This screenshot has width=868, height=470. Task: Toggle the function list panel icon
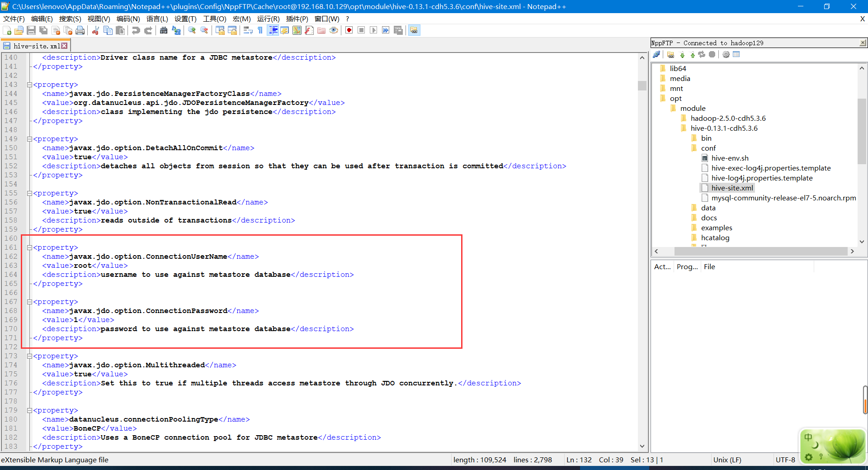(x=309, y=30)
